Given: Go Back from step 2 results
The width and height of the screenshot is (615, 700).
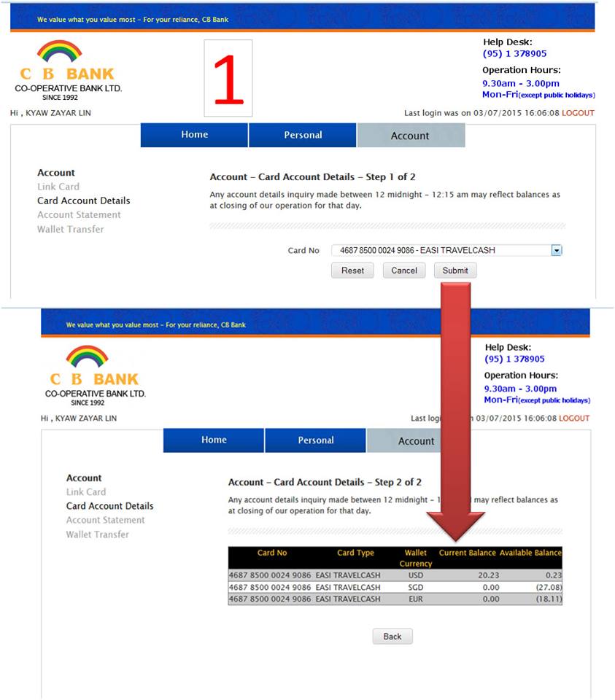Looking at the screenshot, I should pyautogui.click(x=392, y=636).
